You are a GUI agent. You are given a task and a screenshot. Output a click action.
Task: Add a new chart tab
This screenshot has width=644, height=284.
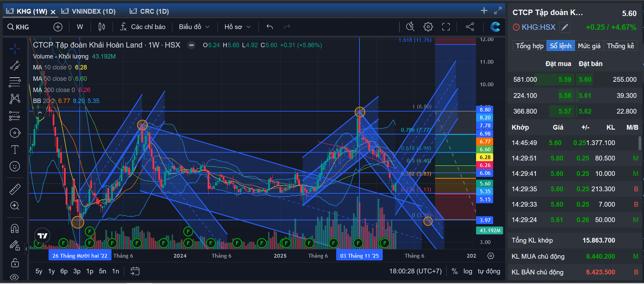[484, 11]
